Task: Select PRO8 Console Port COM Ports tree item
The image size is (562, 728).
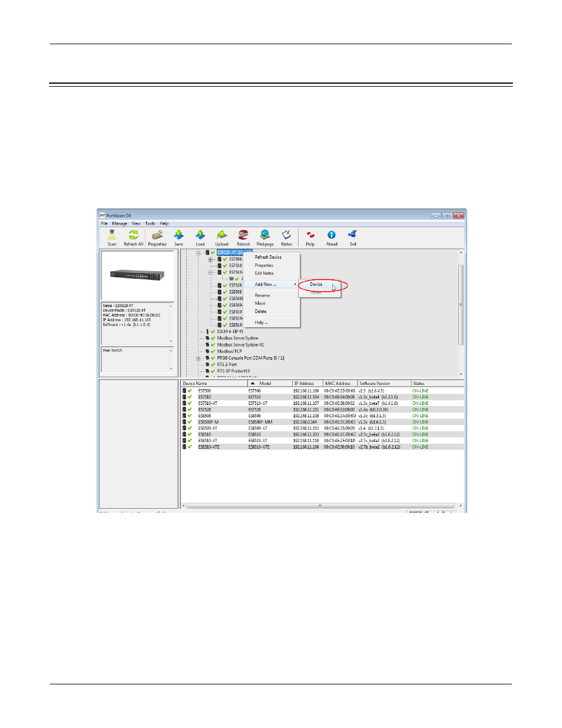Action: click(x=250, y=358)
